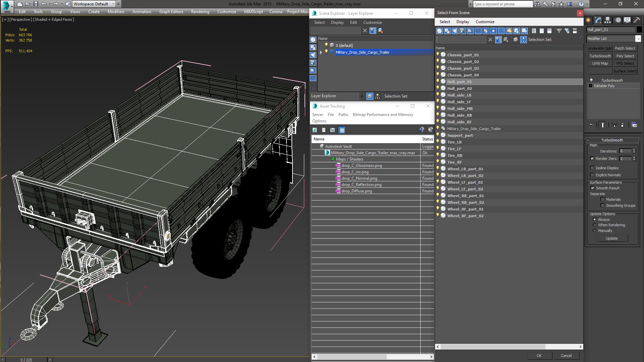Click black object color swatch beside Hull_part_01
The width and height of the screenshot is (644, 362).
pos(639,29)
